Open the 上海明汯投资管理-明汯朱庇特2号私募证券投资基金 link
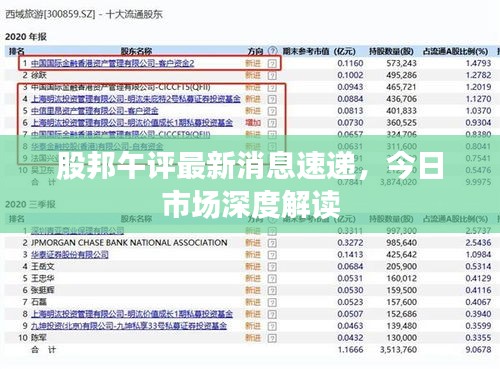The width and height of the screenshot is (500, 369). tap(136, 99)
